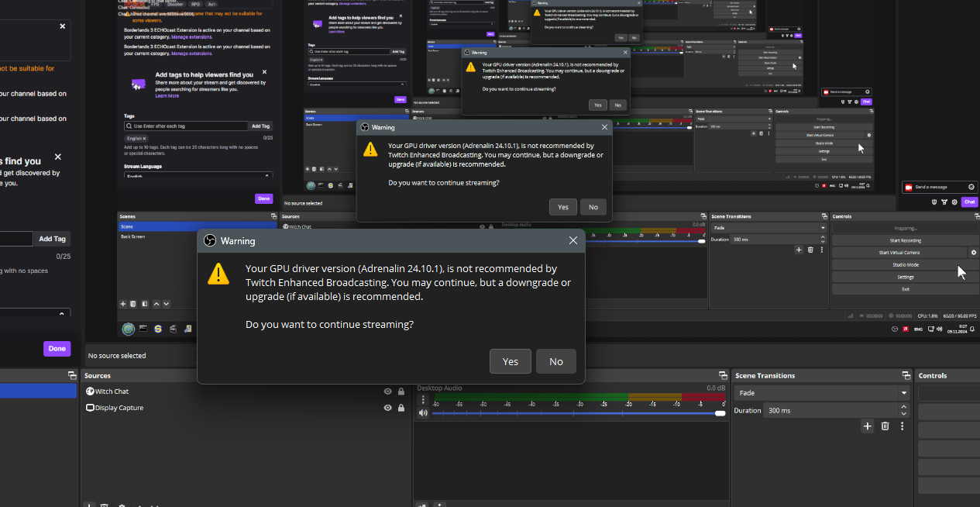Increase transition Duration with the live up arrow
Image resolution: width=980 pixels, height=507 pixels.
coord(904,407)
